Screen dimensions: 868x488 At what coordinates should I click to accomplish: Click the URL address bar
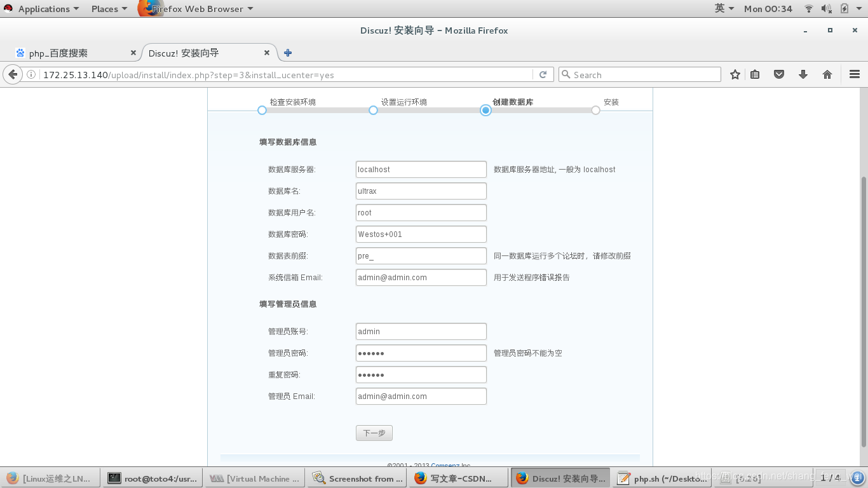[x=286, y=75]
